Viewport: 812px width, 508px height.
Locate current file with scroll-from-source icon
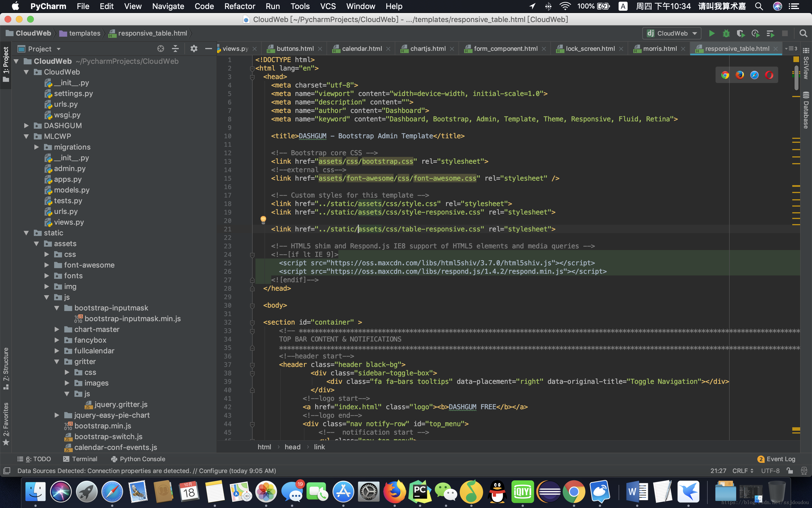pos(160,49)
